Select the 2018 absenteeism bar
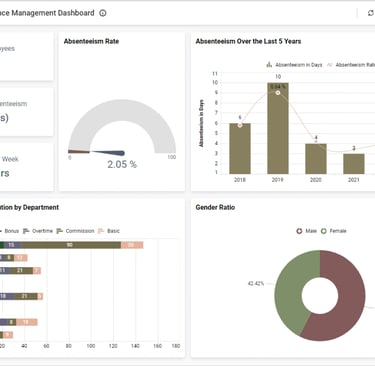This screenshot has width=375, height=366. (x=240, y=149)
